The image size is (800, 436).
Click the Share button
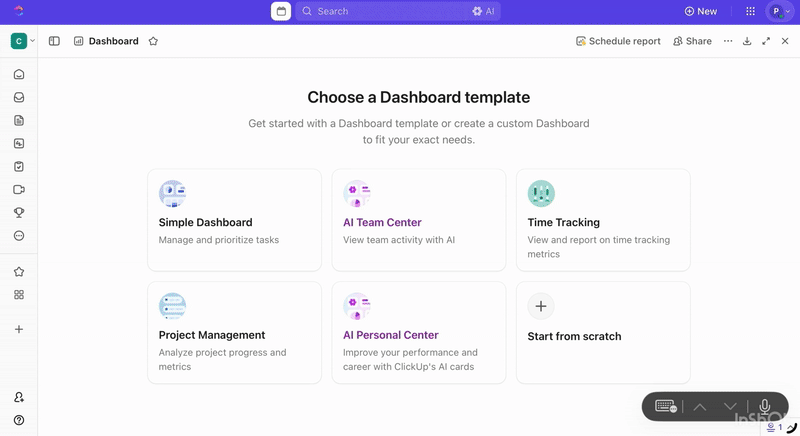click(x=692, y=41)
